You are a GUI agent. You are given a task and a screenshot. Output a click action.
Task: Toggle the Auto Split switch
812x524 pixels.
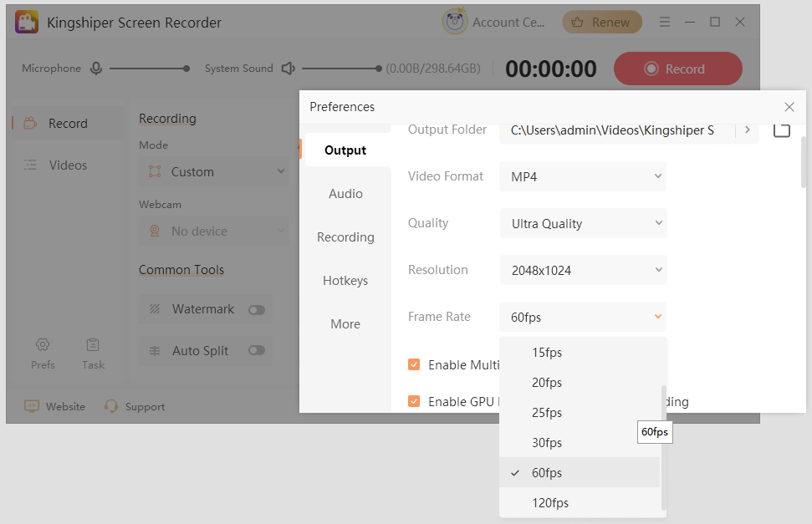point(257,350)
